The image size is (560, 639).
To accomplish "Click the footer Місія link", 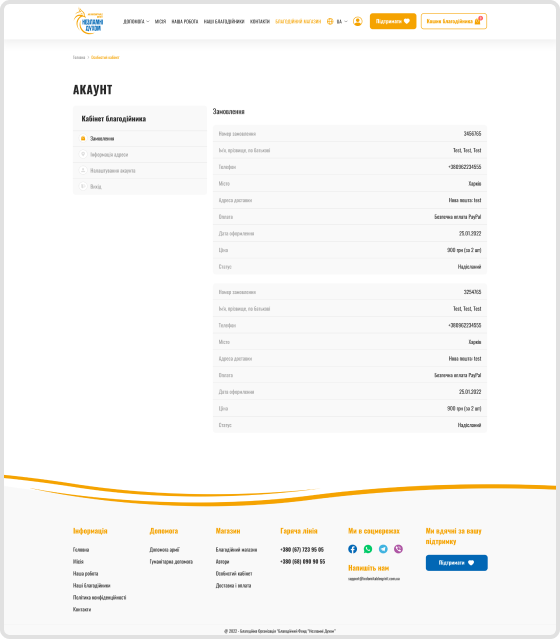I will (x=78, y=562).
